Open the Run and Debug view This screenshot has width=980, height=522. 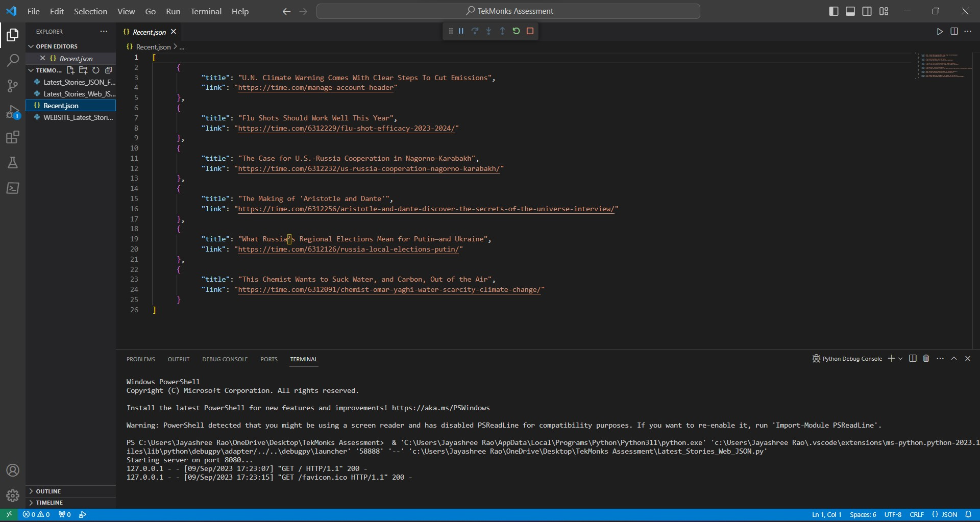(x=12, y=111)
